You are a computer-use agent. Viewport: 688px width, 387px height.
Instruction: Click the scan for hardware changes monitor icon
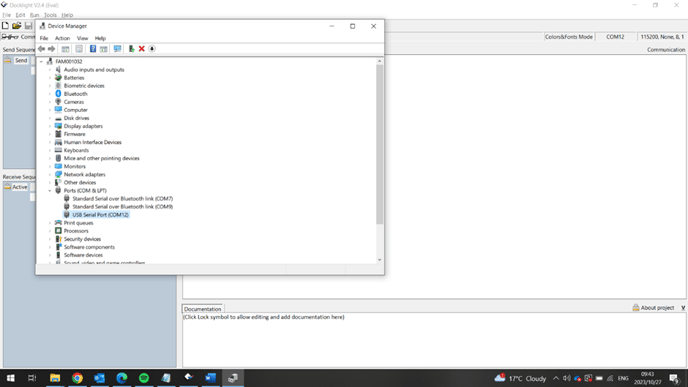tap(117, 49)
